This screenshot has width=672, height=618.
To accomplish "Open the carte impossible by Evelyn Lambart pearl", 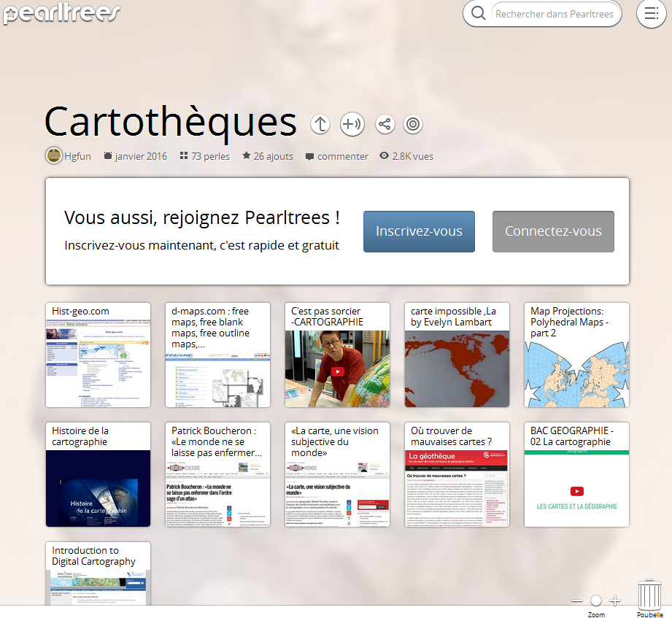I will tap(457, 355).
